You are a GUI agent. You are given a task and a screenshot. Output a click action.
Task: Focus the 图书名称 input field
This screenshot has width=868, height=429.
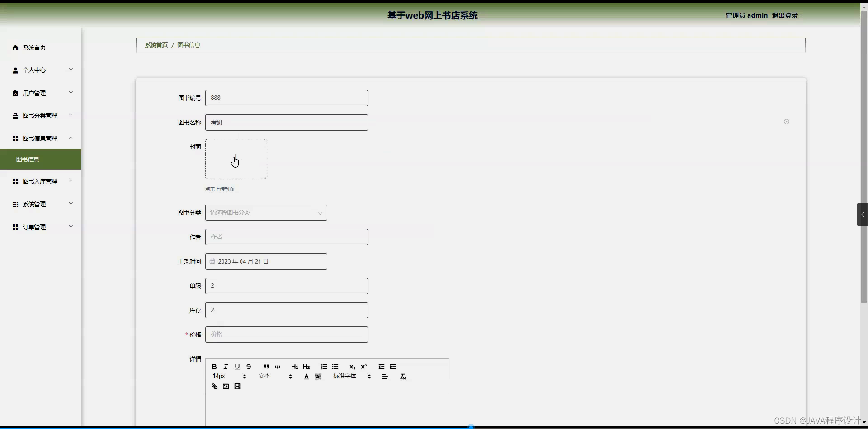[287, 122]
